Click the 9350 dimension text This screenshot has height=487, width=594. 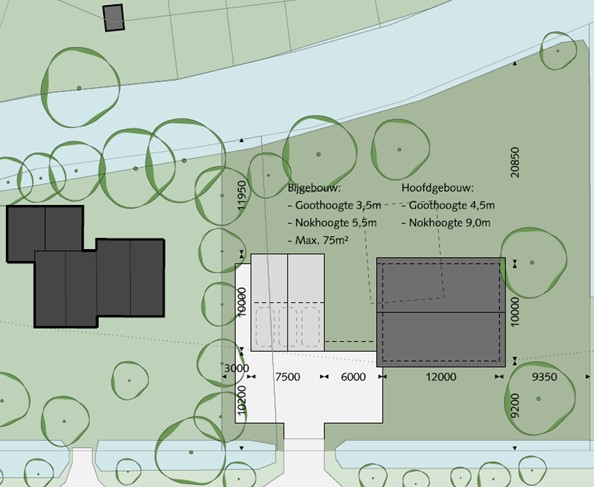[x=544, y=377]
